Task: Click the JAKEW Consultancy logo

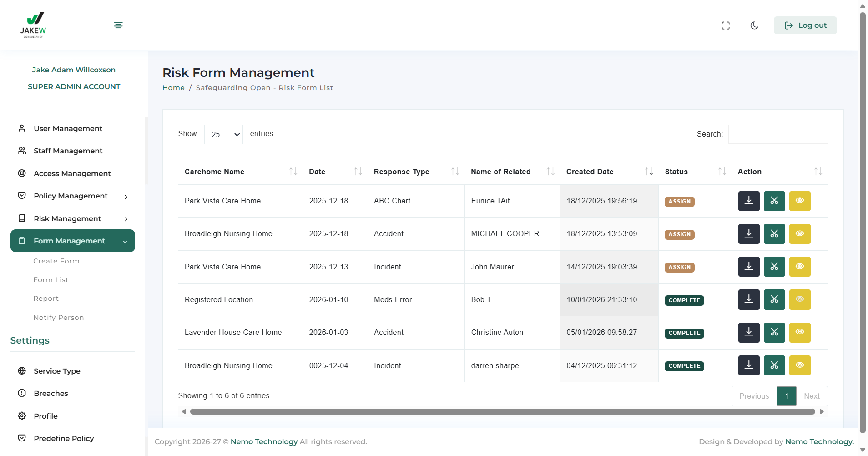Action: point(33,25)
